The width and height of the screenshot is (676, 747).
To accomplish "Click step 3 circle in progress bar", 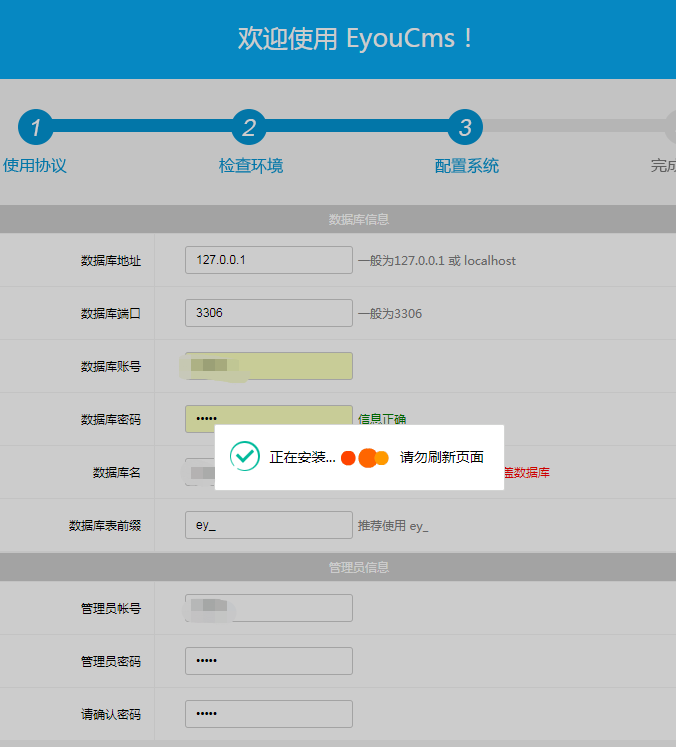I will click(x=465, y=127).
